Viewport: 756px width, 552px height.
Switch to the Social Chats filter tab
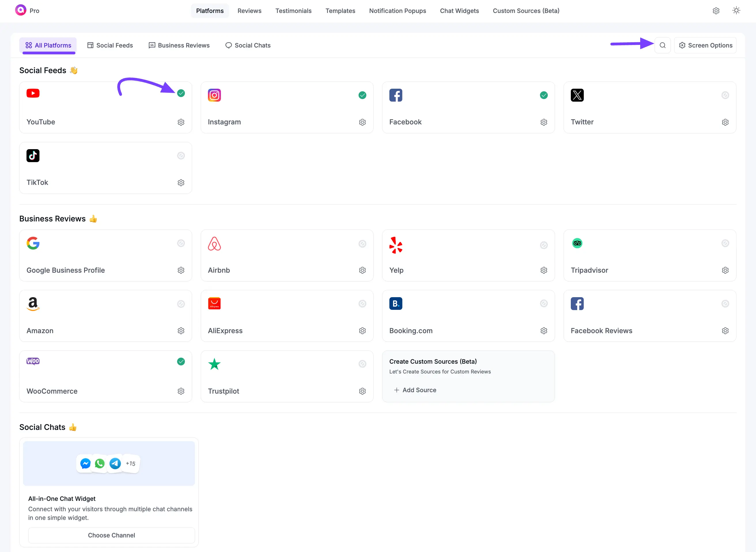click(248, 45)
